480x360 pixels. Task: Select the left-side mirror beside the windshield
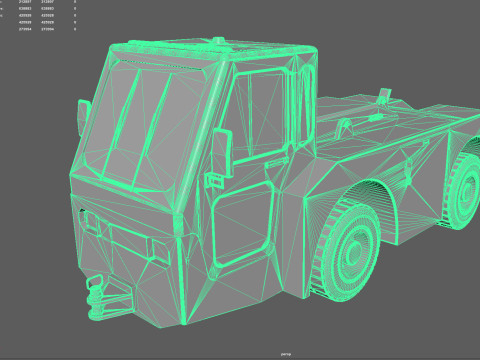84,117
